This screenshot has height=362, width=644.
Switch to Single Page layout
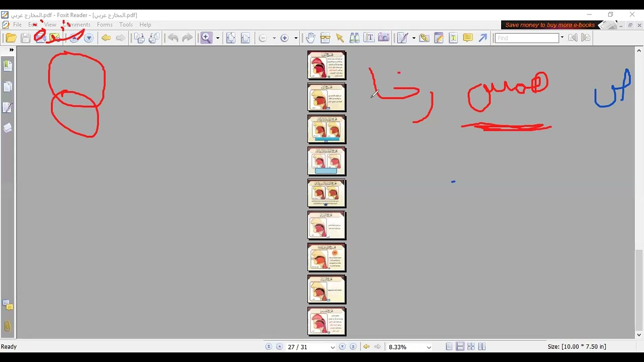449,347
